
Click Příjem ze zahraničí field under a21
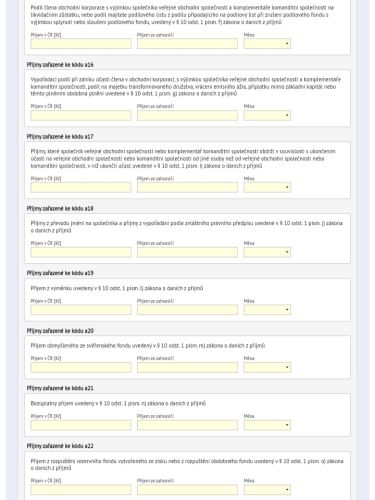(187, 425)
